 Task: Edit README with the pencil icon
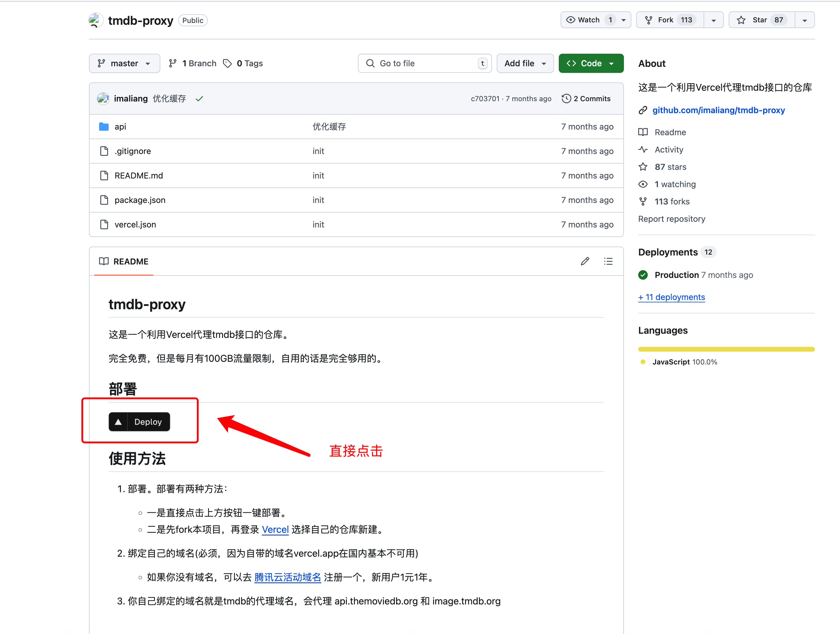[585, 261]
